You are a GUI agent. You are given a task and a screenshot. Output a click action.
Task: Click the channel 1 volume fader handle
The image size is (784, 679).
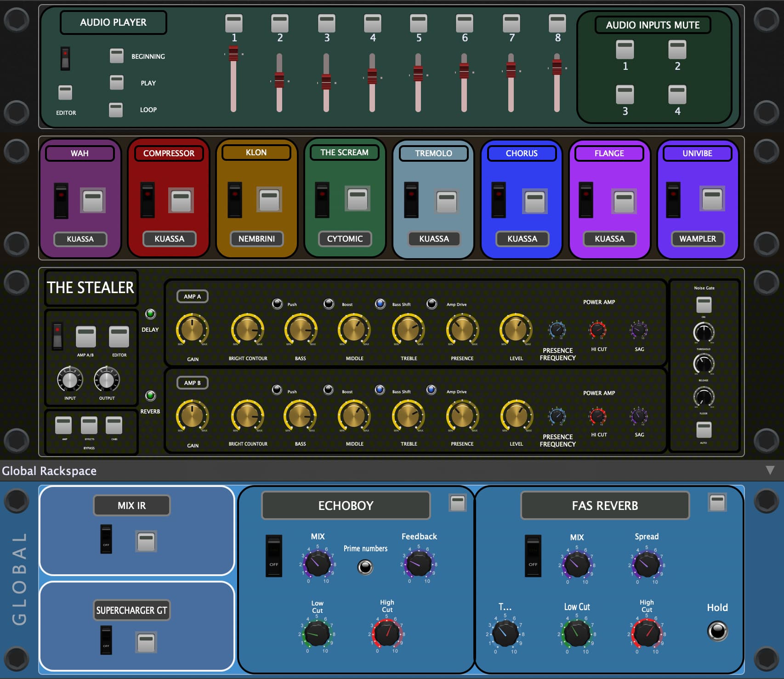point(233,54)
